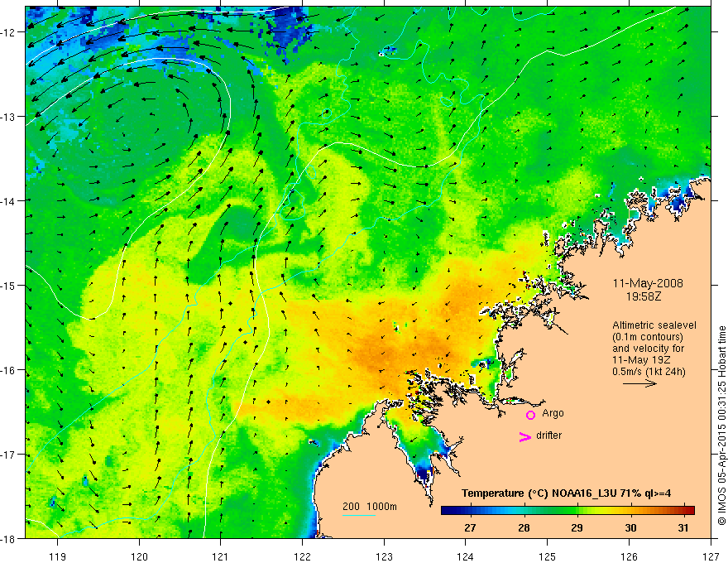728x563 pixels.
Task: Click the color bar label 28
Action: coord(524,527)
